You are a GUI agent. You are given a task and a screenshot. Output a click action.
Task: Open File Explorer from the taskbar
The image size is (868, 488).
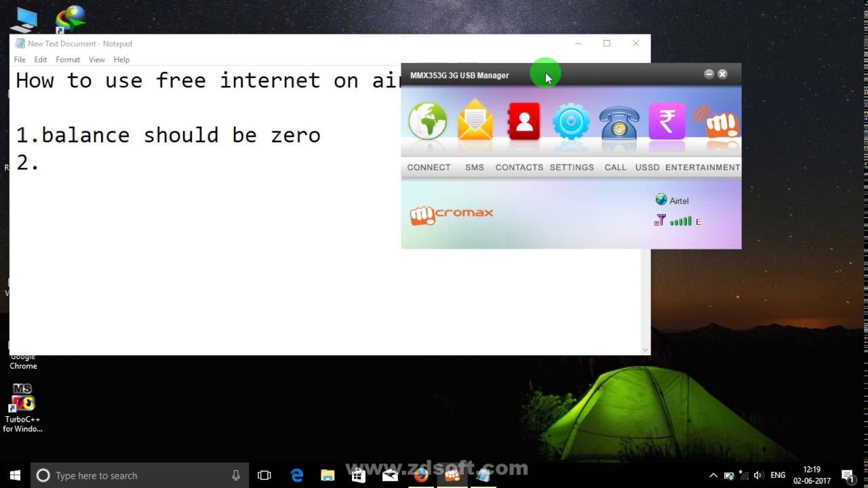(x=328, y=475)
